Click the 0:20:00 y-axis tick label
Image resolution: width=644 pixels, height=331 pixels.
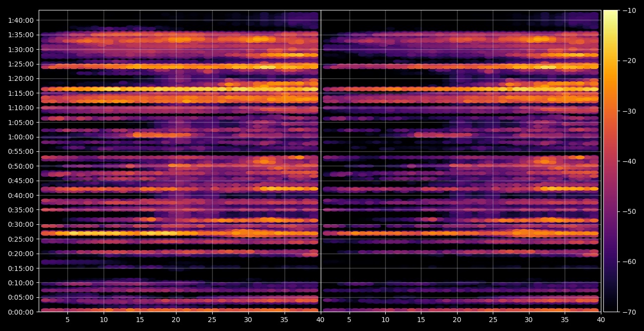click(21, 254)
